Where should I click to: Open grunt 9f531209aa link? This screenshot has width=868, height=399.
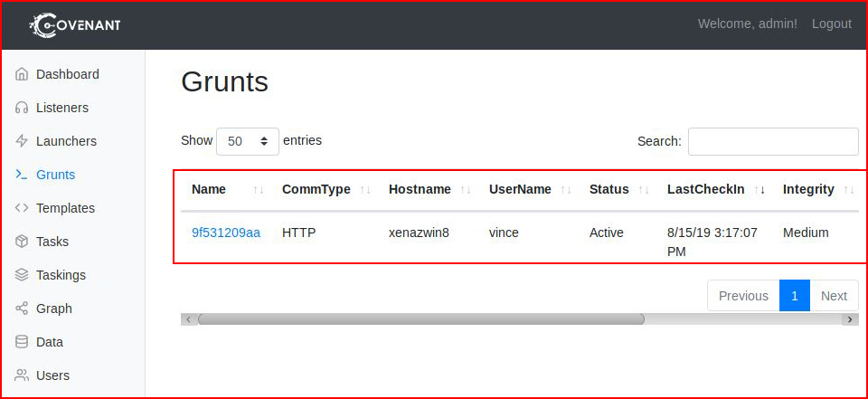pyautogui.click(x=226, y=233)
